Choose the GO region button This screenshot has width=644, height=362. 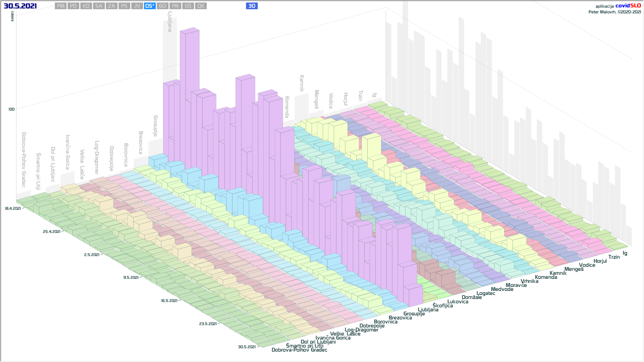pyautogui.click(x=162, y=6)
